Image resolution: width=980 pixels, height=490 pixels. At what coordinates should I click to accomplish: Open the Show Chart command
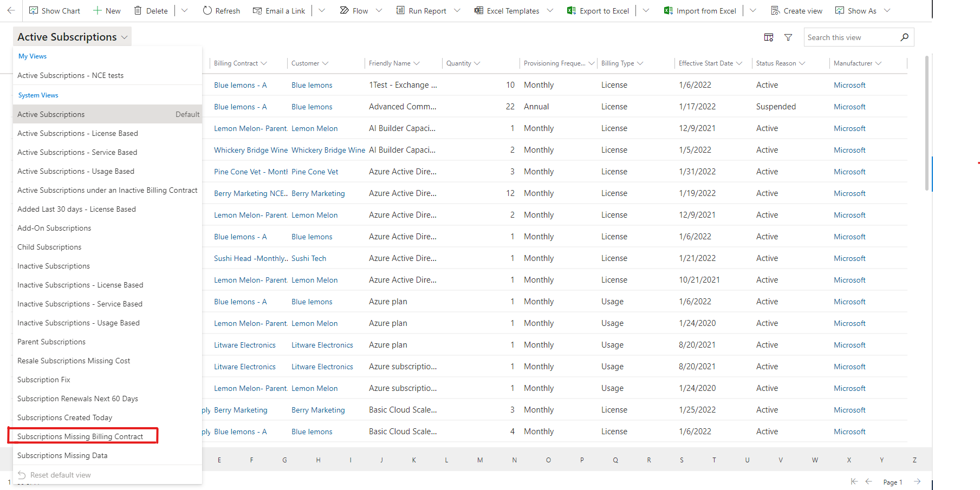pos(55,11)
